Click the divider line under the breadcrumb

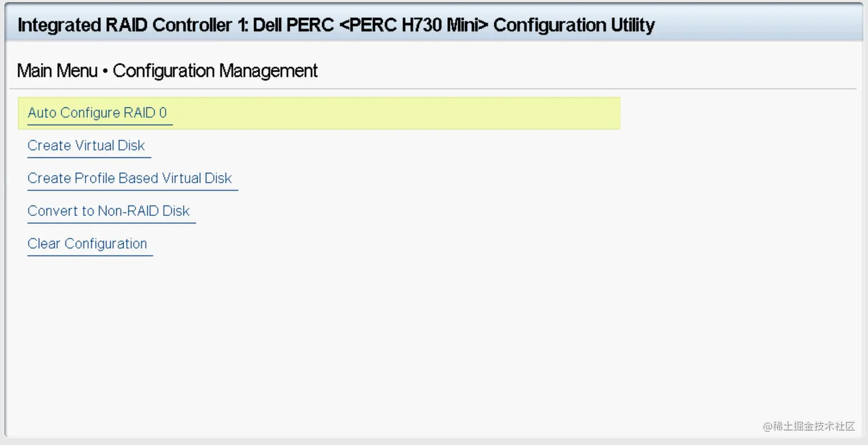[431, 89]
